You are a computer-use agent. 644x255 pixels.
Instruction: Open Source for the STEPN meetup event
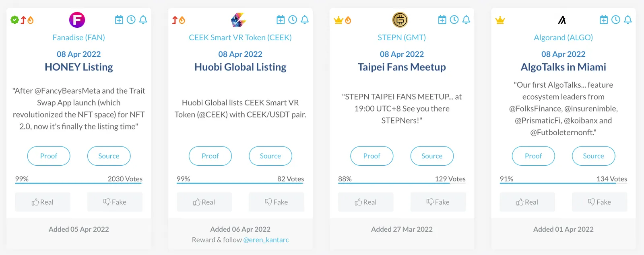(432, 156)
